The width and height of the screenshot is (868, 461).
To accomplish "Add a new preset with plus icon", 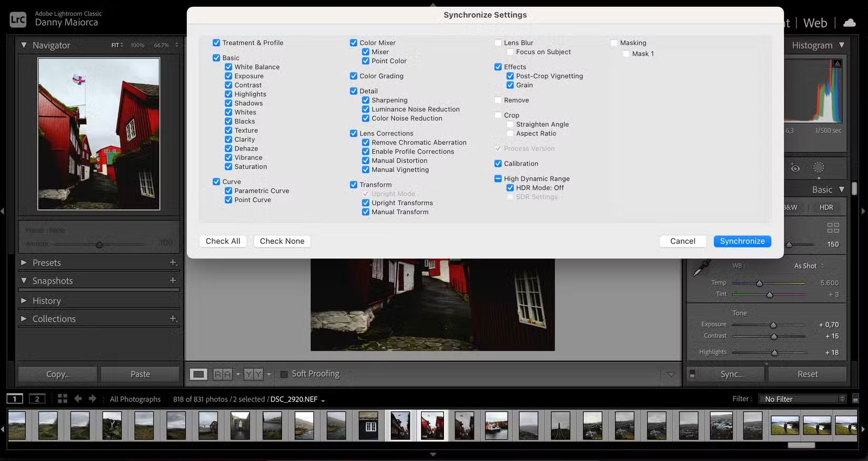I will pyautogui.click(x=173, y=262).
